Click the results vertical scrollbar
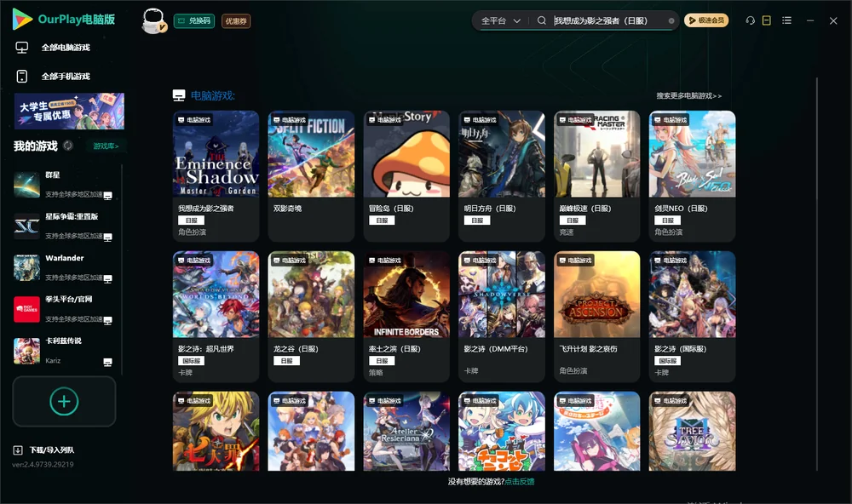This screenshot has height=504, width=852. point(817,274)
